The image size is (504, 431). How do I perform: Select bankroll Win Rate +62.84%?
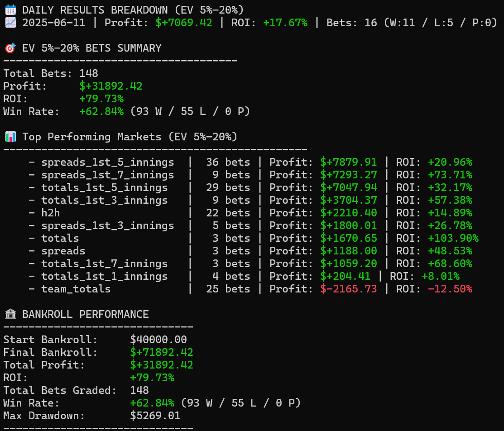click(152, 403)
